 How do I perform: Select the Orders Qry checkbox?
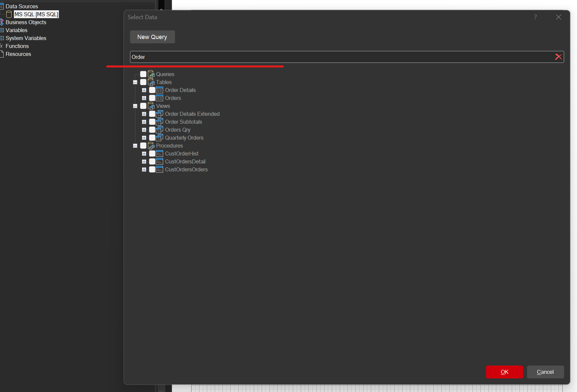pyautogui.click(x=152, y=130)
